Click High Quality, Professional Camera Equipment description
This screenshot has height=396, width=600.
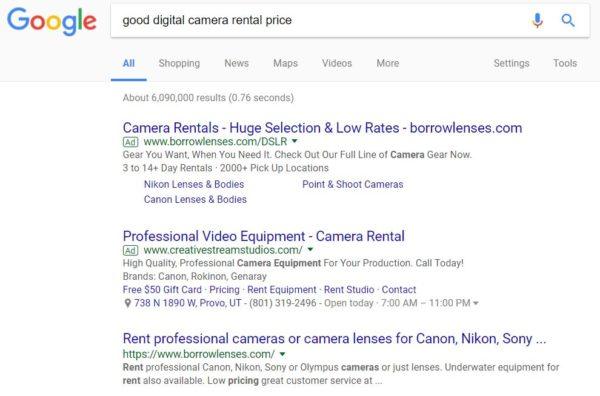coord(293,263)
